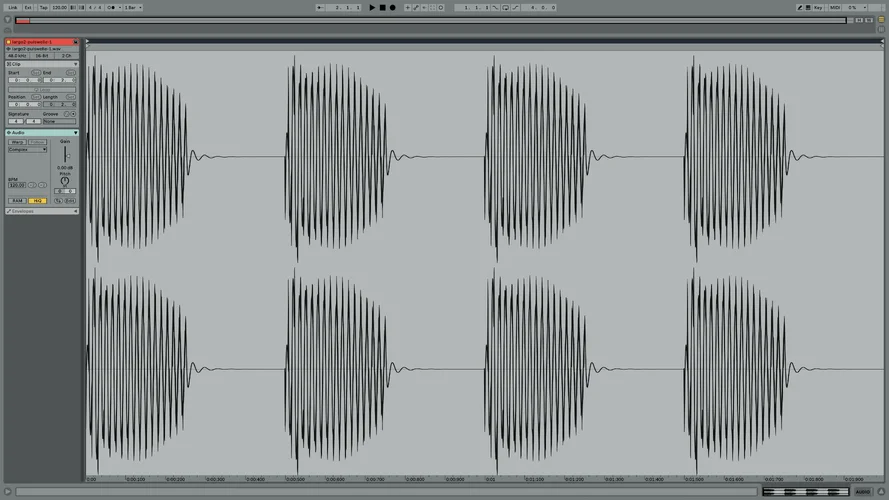Image resolution: width=889 pixels, height=500 pixels.
Task: Click the Capture MIDI icon
Action: pyautogui.click(x=433, y=8)
